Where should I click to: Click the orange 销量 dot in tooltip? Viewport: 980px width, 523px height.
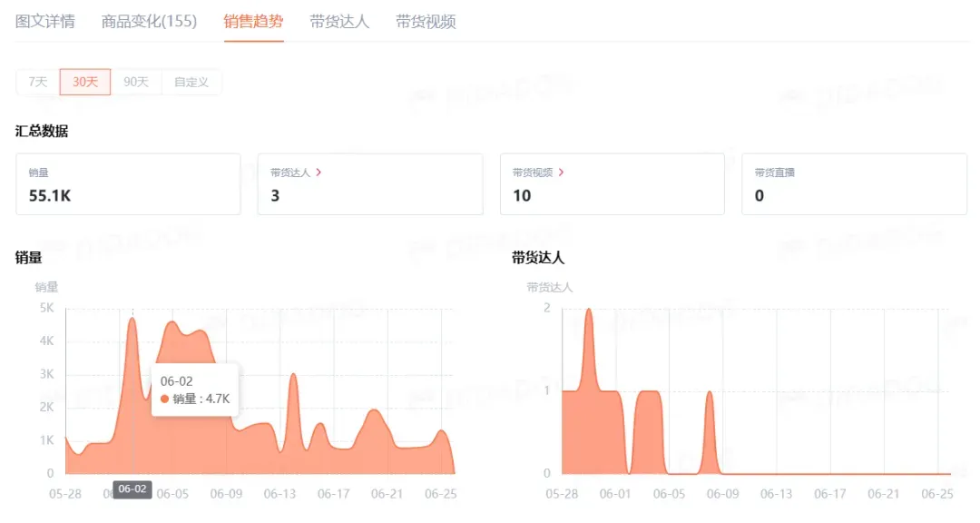click(x=164, y=399)
